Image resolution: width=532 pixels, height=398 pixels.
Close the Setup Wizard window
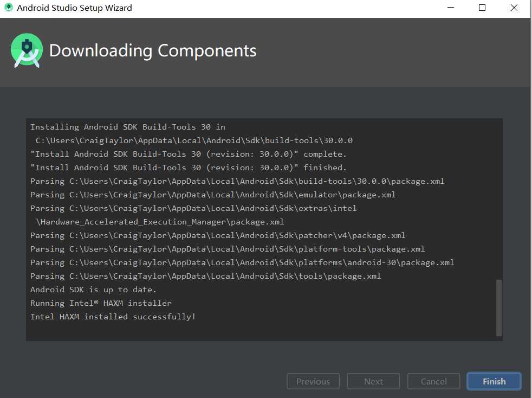click(514, 8)
